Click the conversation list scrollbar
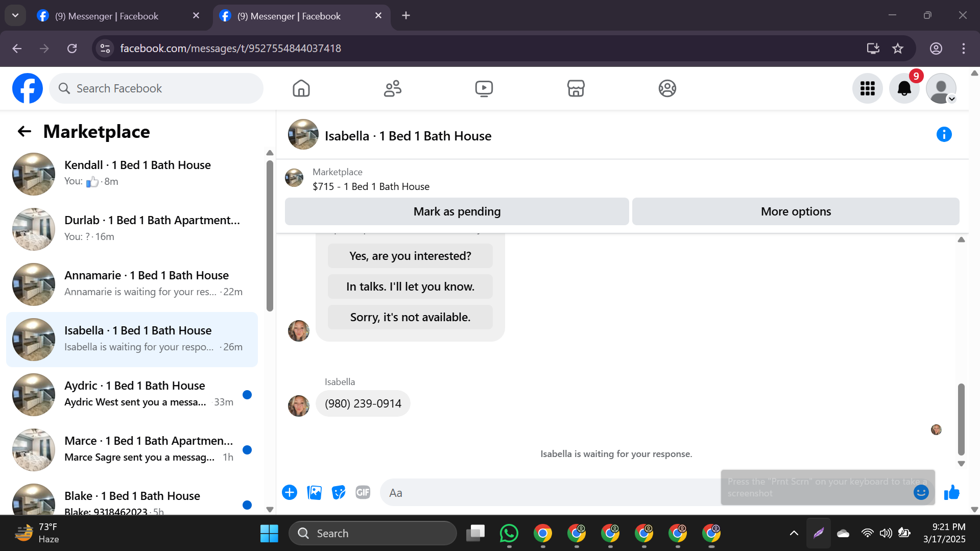 [270, 236]
